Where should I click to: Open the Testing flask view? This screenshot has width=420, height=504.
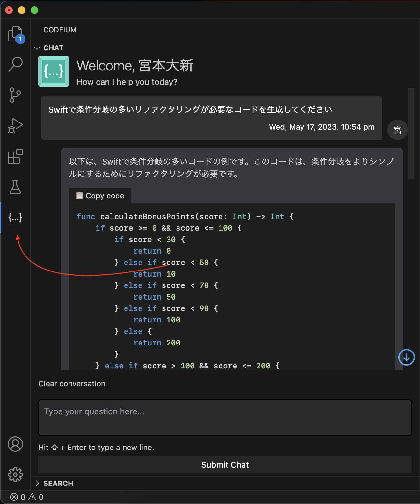point(15,187)
